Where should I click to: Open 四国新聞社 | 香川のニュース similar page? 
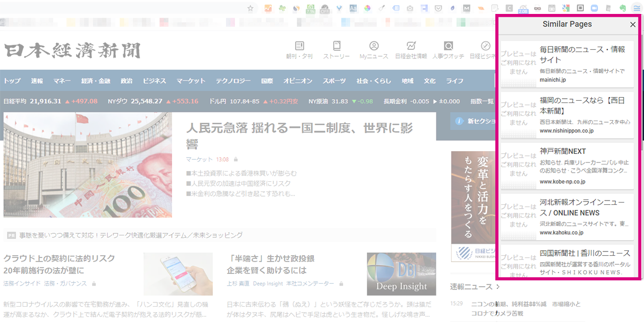coord(567,261)
